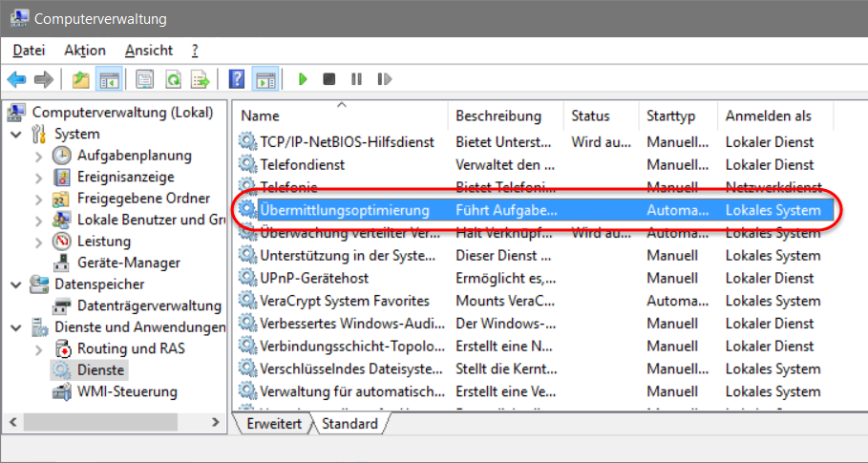Screen dimensions: 868x463
Task: Click left arrow of tree horizontal scrollbar
Action: click(x=13, y=422)
